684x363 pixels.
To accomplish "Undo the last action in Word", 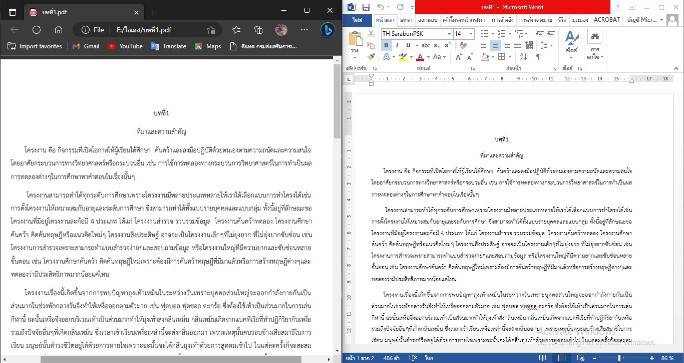I will click(x=381, y=7).
